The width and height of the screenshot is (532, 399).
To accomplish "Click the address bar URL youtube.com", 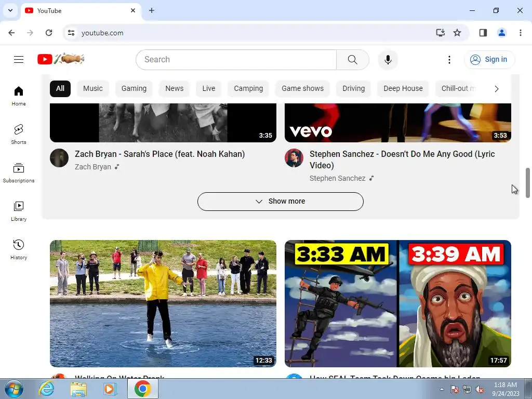I will [x=102, y=33].
